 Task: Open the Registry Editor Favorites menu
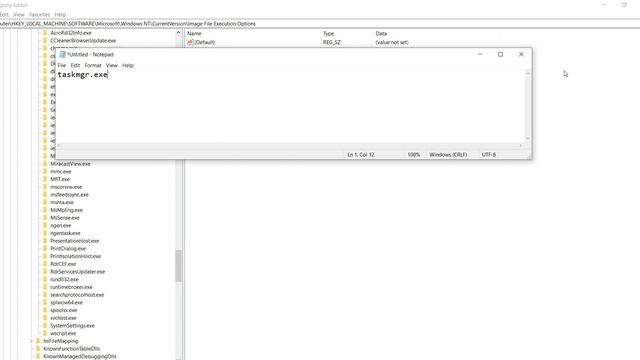[39, 14]
